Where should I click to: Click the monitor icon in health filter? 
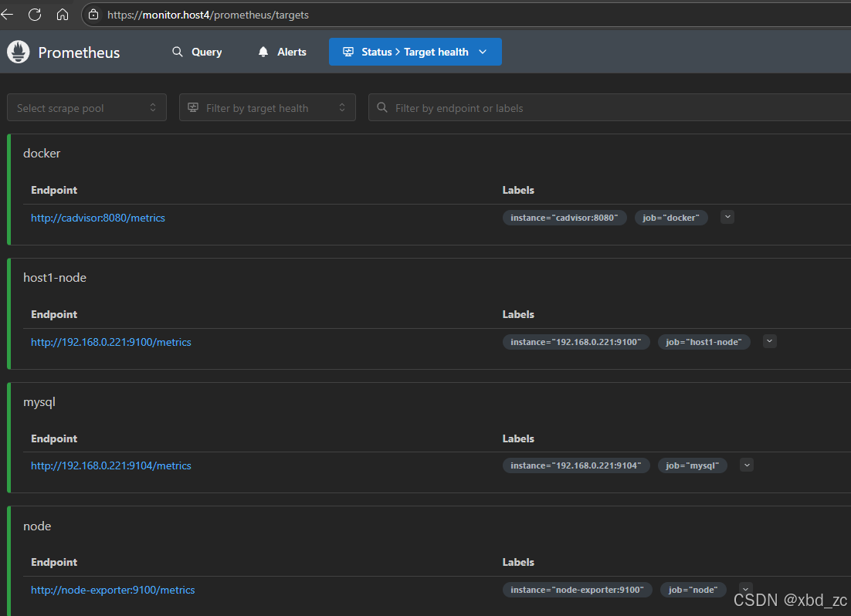(x=192, y=107)
